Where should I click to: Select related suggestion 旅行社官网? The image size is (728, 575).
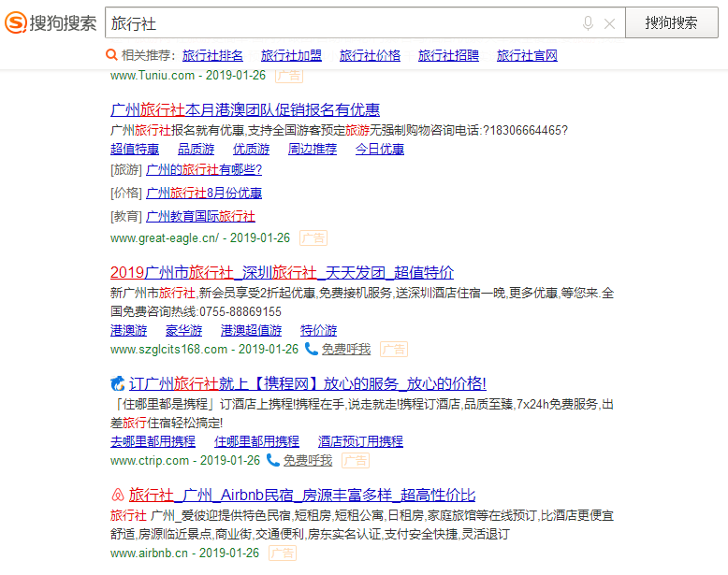point(527,56)
